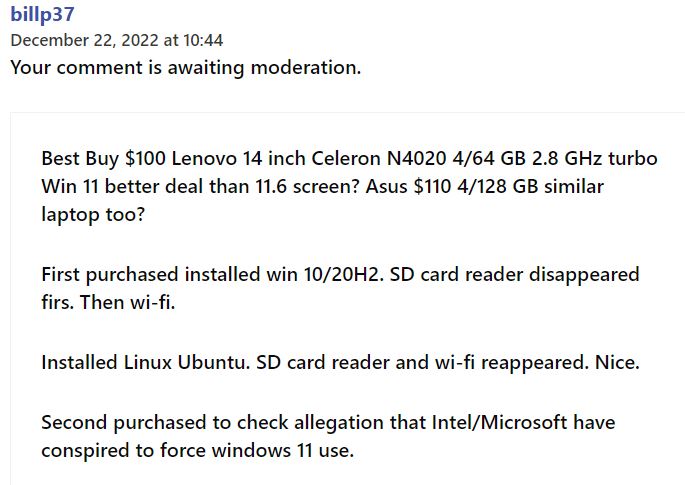Click the Intel/Microsoft text
Viewport: 685px width, 485px height.
(499, 423)
